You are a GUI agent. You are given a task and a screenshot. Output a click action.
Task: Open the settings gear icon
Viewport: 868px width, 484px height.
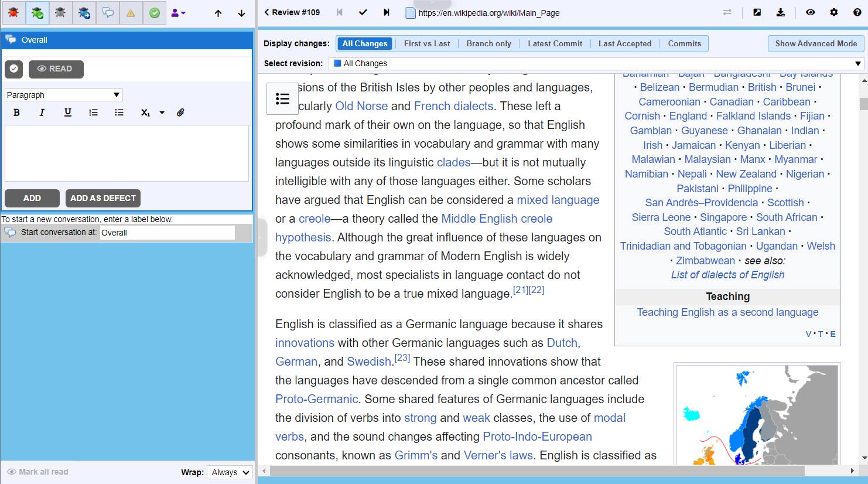pyautogui.click(x=833, y=12)
